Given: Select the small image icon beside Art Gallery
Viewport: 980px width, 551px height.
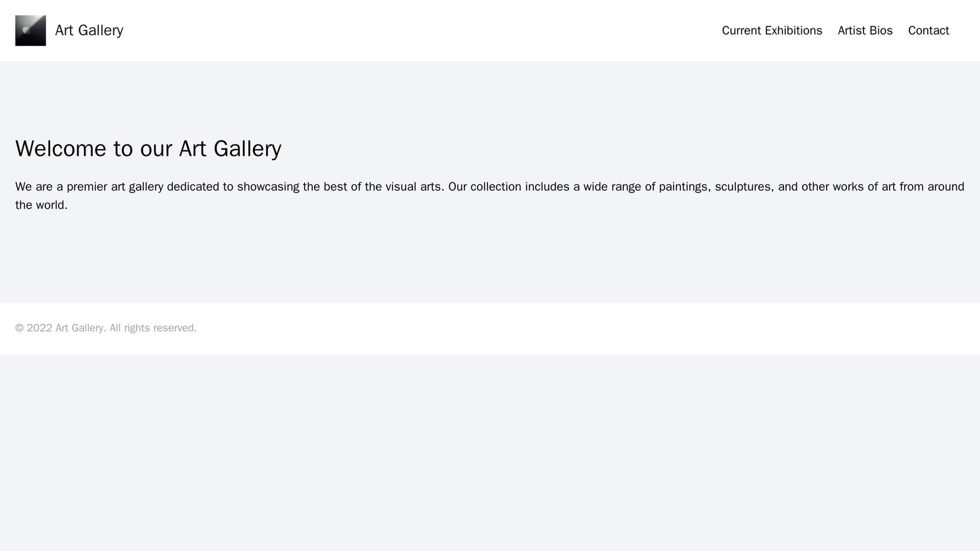Looking at the screenshot, I should [x=31, y=30].
